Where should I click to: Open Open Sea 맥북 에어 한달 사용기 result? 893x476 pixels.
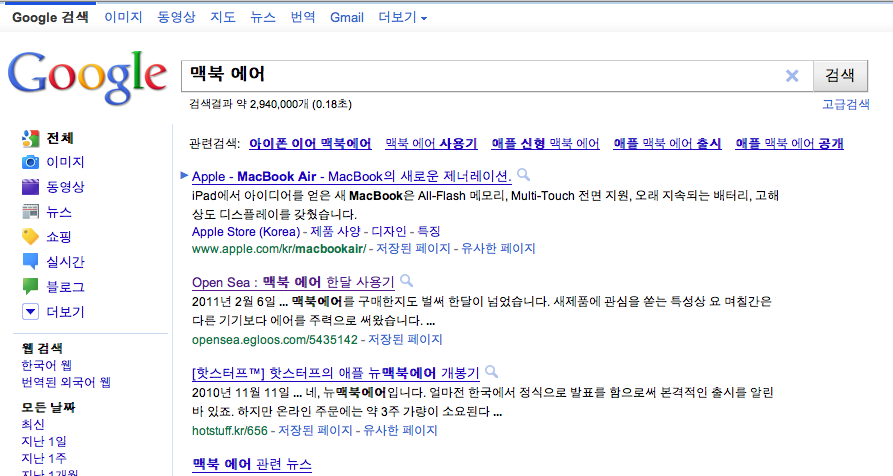pos(293,282)
